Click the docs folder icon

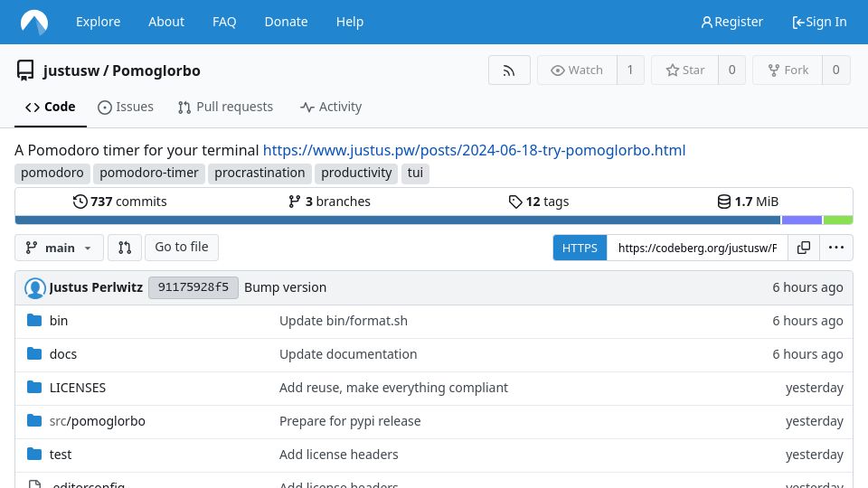click(34, 353)
